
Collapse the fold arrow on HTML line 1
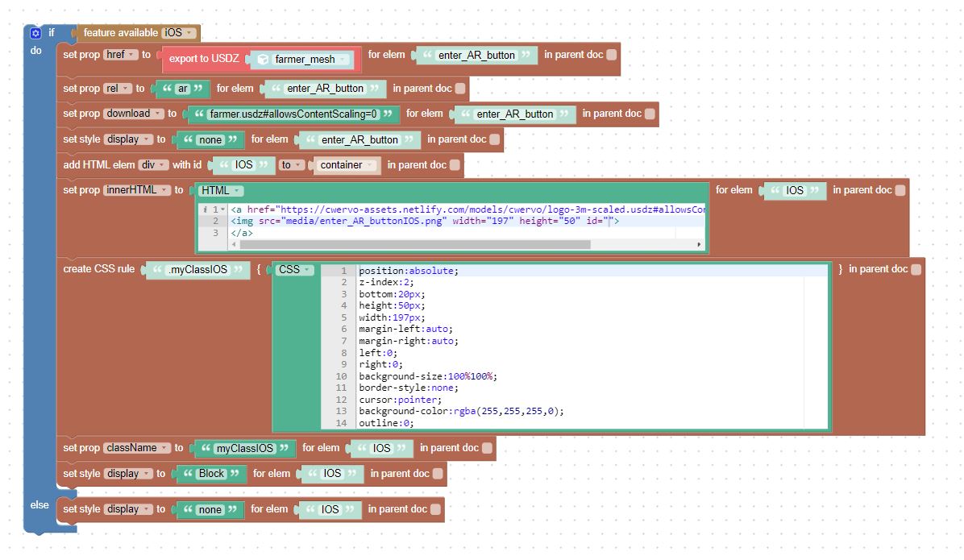222,209
